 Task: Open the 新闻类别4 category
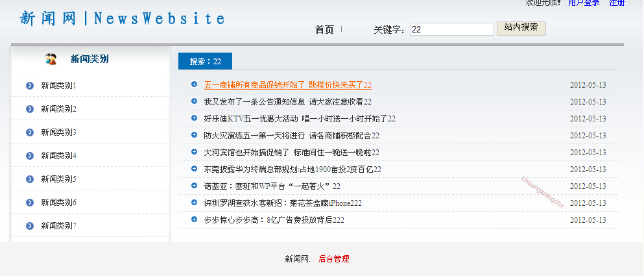coord(59,156)
